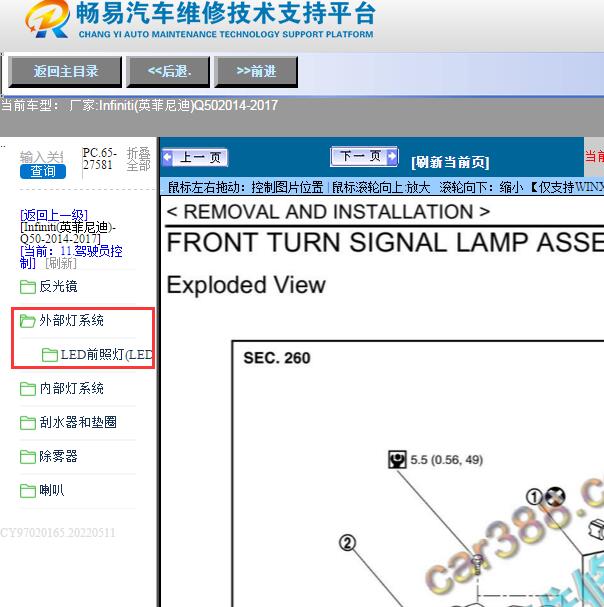This screenshot has width=604, height=607.
Task: Click the 折叠全部 collapse all link
Action: [x=138, y=159]
